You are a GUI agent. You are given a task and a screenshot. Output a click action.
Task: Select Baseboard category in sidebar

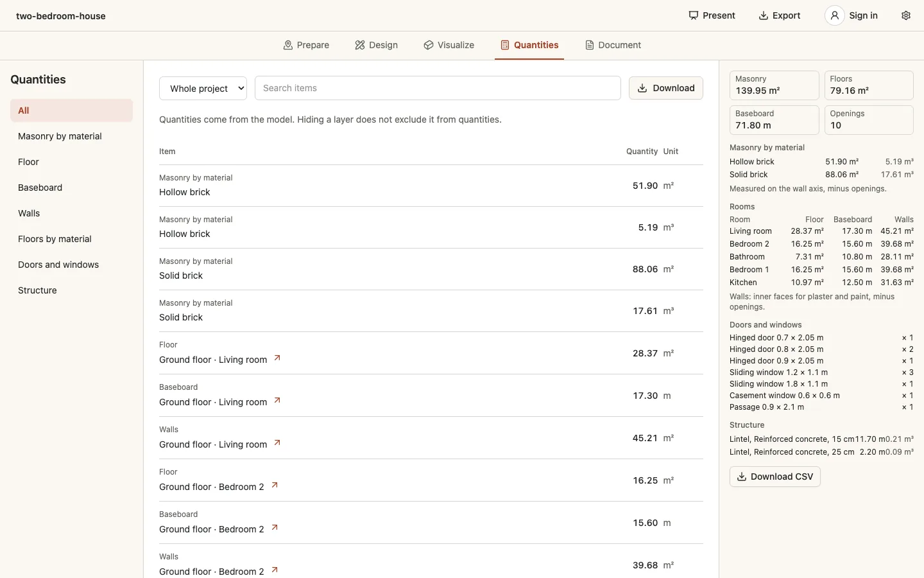pos(71,188)
